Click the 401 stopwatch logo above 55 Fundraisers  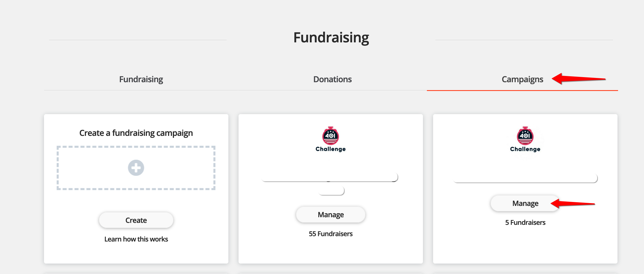[330, 136]
